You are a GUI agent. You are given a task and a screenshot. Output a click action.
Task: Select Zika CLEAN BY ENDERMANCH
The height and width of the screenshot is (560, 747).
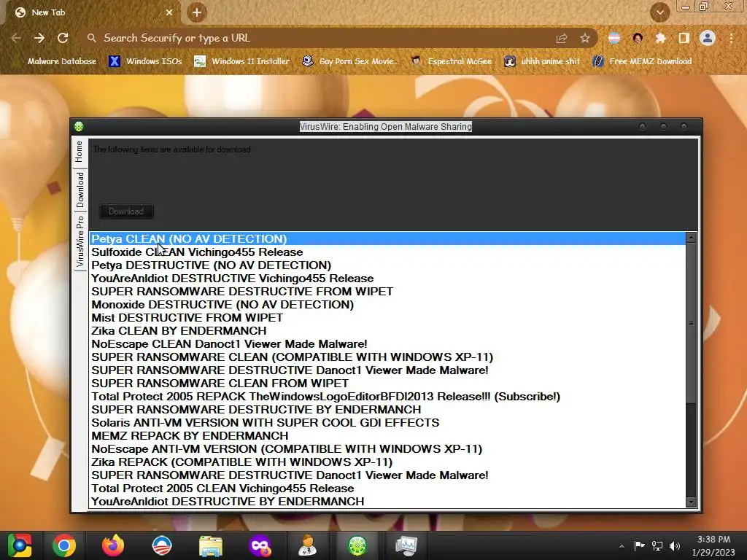click(x=387, y=331)
